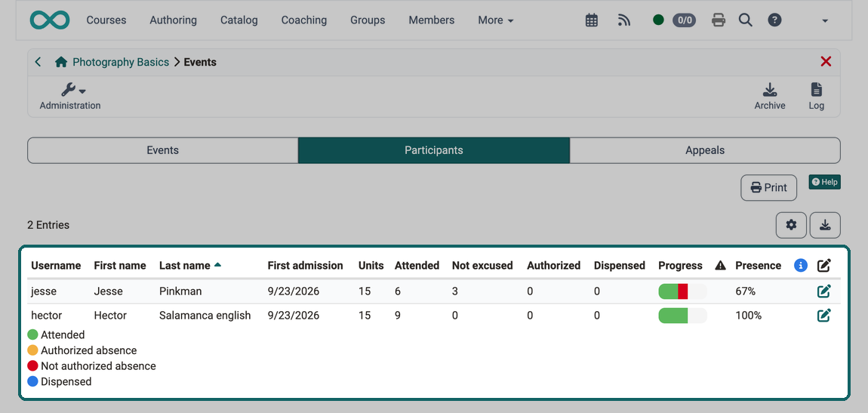Open the Catalog menu
The width and height of the screenshot is (868, 413).
pos(239,20)
